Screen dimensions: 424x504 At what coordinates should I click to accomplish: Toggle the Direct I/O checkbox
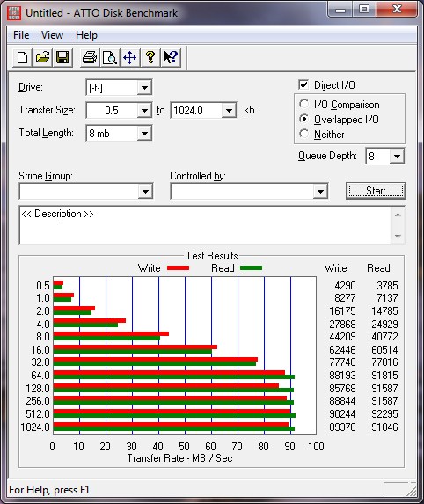303,84
